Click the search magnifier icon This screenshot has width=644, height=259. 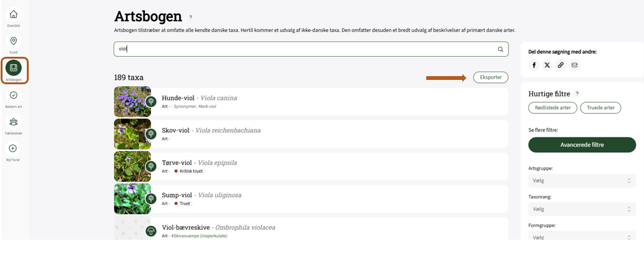point(500,49)
